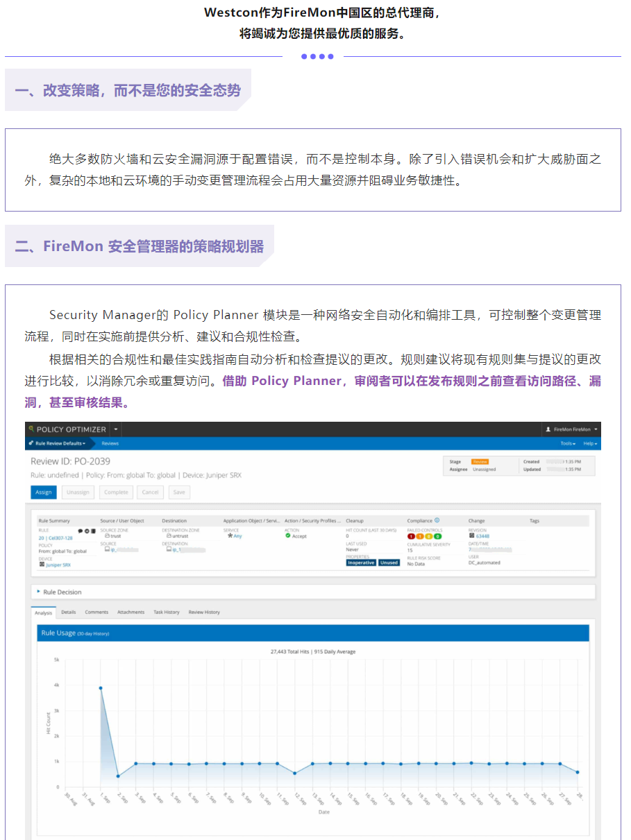Click the Policy Optimizer search magnifier icon
This screenshot has height=840, width=631.
pyautogui.click(x=31, y=429)
